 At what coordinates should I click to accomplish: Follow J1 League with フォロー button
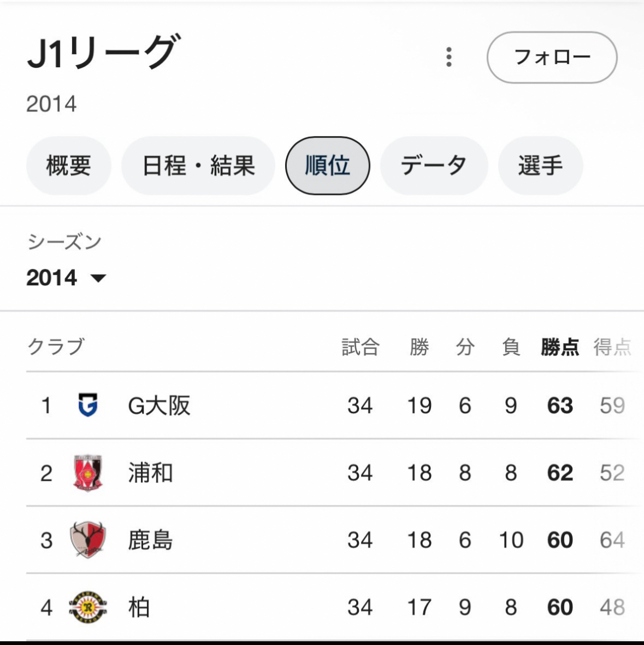pos(552,57)
